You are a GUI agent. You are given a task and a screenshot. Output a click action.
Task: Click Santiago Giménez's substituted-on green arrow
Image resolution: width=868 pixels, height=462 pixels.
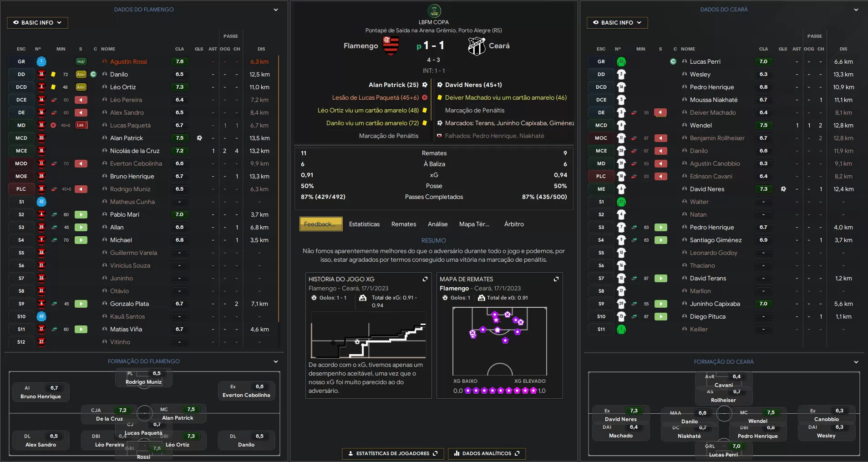(660, 240)
